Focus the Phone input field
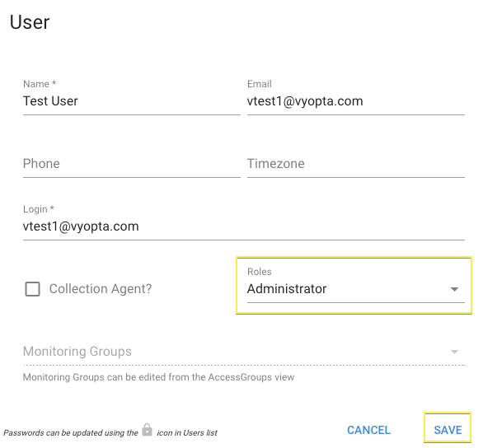This screenshot has height=448, width=483. [x=132, y=164]
